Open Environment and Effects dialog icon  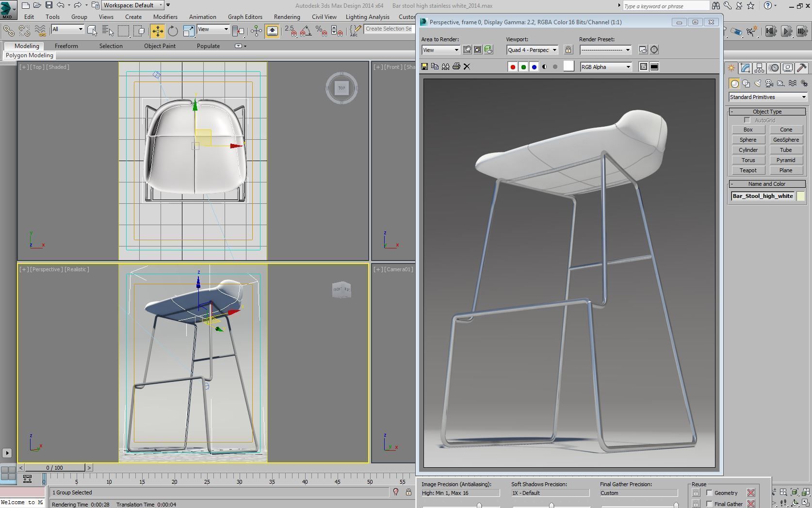coord(654,49)
